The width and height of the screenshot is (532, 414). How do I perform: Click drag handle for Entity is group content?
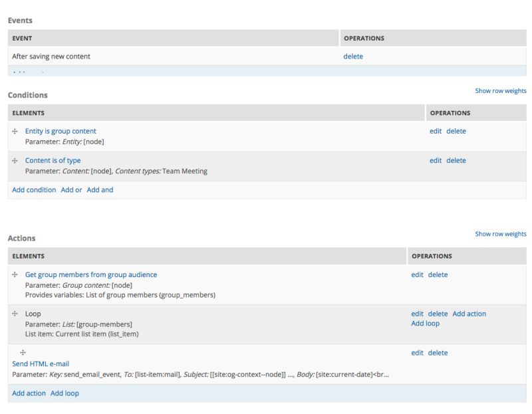coord(15,132)
